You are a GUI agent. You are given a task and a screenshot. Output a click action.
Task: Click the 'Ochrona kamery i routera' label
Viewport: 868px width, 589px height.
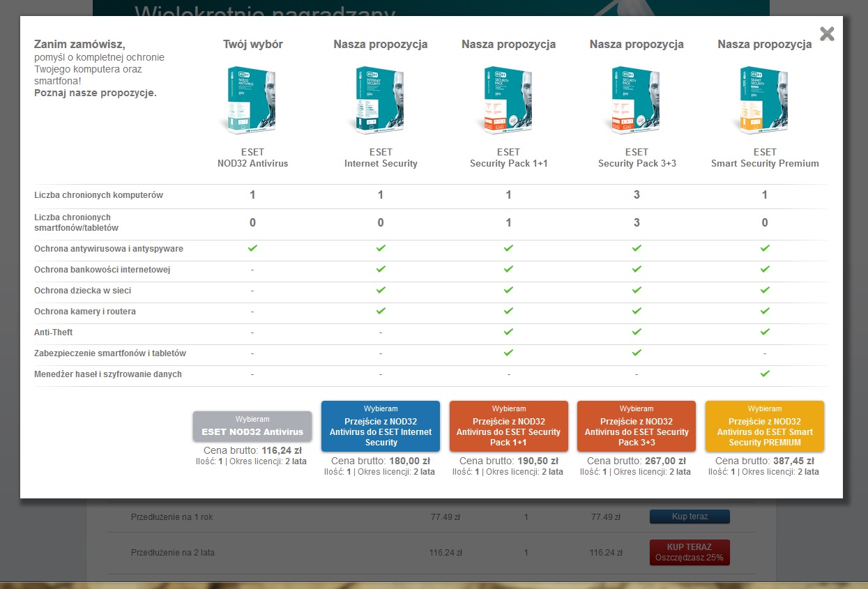pyautogui.click(x=85, y=312)
